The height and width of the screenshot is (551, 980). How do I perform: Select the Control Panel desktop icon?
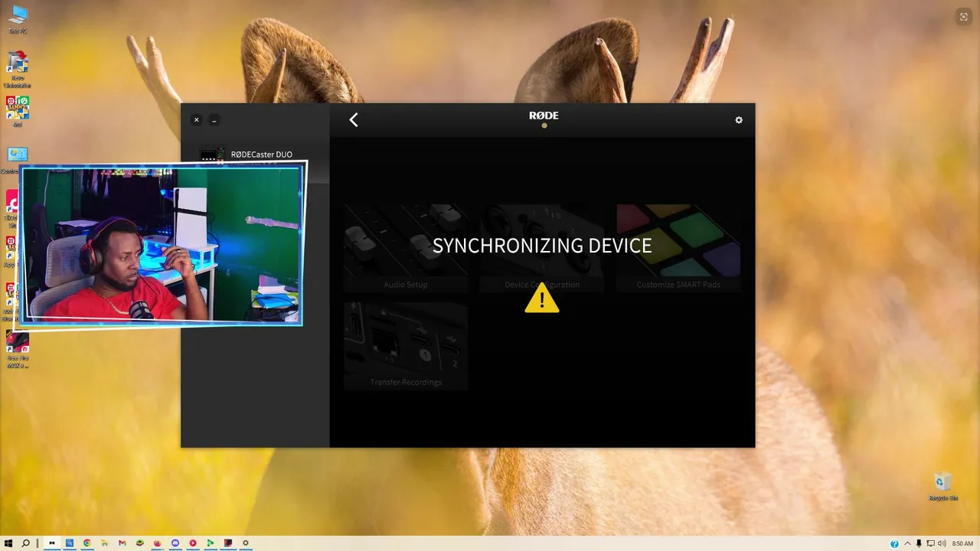pos(18,159)
